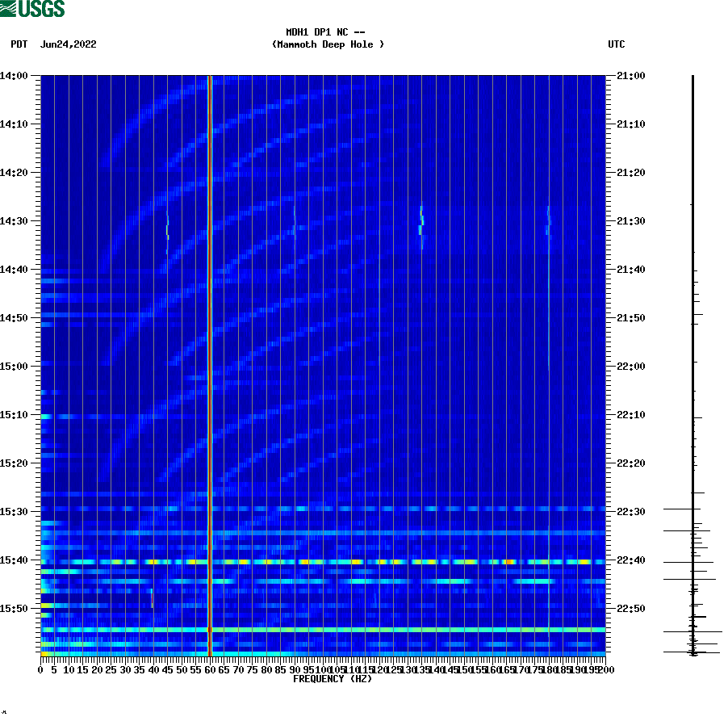Click the USGS logo
Image resolution: width=728 pixels, height=721 pixels.
[x=32, y=9]
